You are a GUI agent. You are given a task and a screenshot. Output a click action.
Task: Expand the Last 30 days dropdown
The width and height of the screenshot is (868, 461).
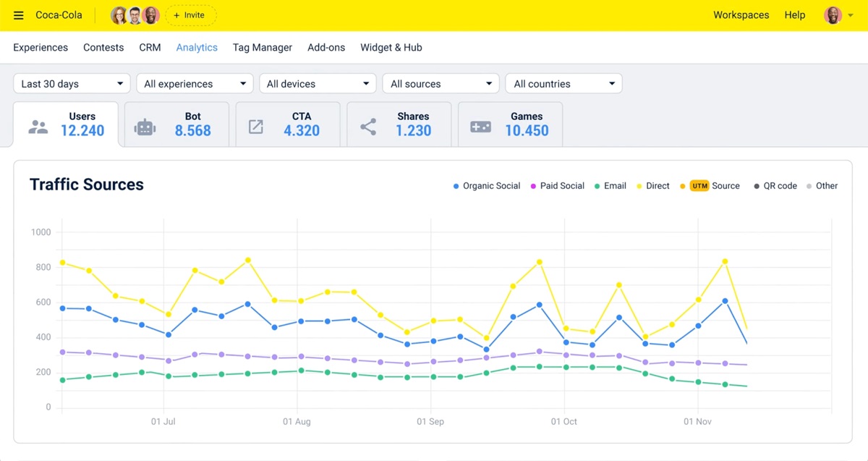click(x=72, y=84)
